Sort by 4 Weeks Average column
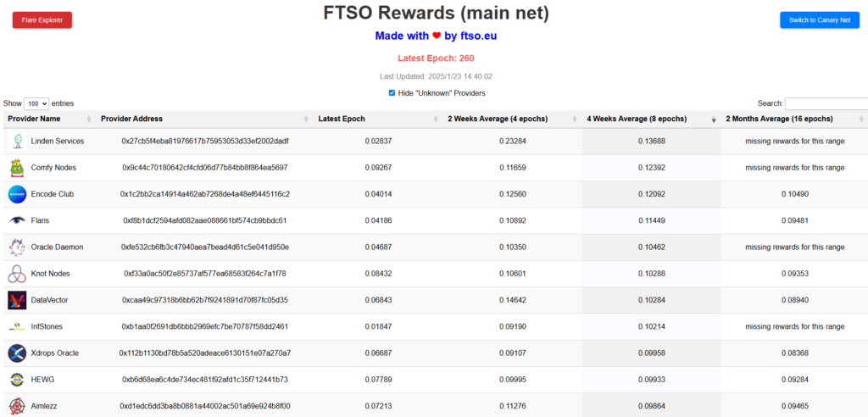The width and height of the screenshot is (868, 417). 652,119
